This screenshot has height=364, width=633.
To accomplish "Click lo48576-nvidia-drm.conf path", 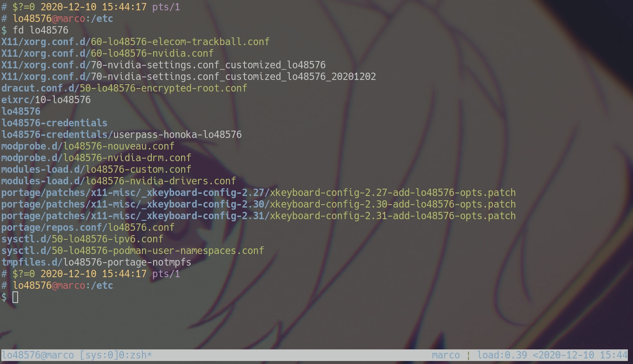I will click(96, 158).
